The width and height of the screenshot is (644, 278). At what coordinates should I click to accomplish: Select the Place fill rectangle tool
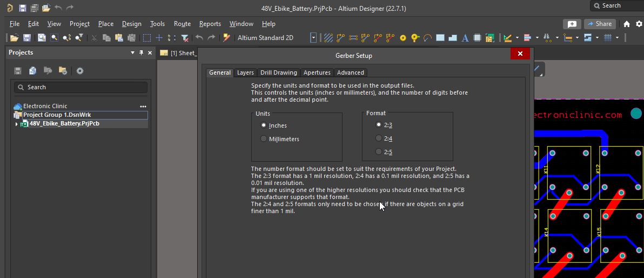click(440, 38)
